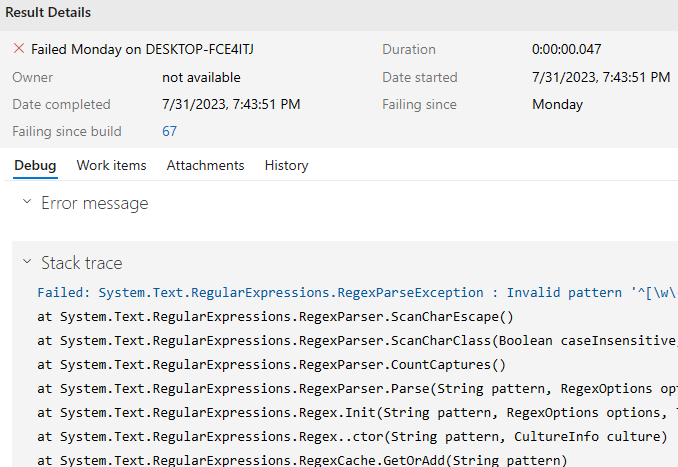The height and width of the screenshot is (467, 678).
Task: Click the Error message section heading
Action: pos(95,203)
